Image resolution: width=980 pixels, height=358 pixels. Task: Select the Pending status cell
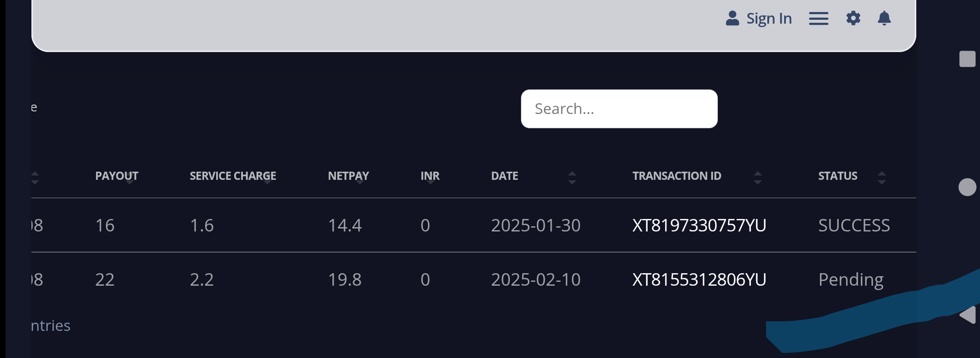click(x=851, y=280)
